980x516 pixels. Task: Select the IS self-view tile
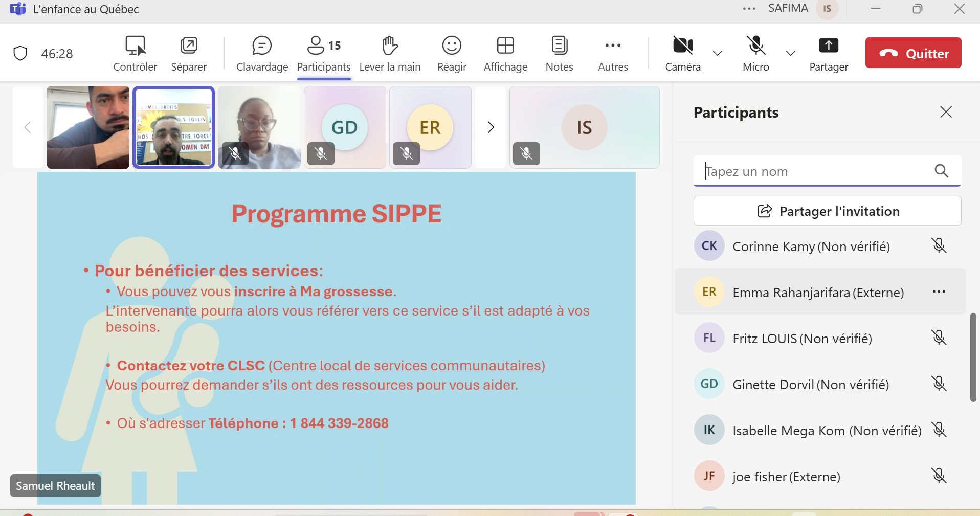pyautogui.click(x=584, y=127)
